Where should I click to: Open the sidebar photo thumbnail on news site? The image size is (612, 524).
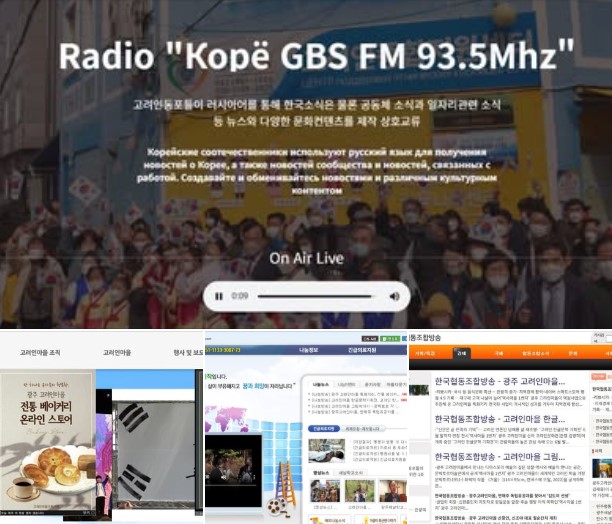602,468
